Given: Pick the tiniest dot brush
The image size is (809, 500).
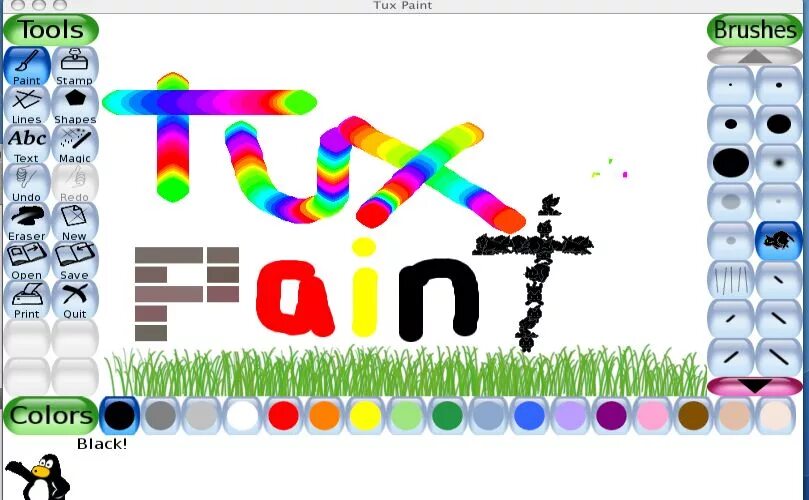Looking at the screenshot, I should point(731,85).
